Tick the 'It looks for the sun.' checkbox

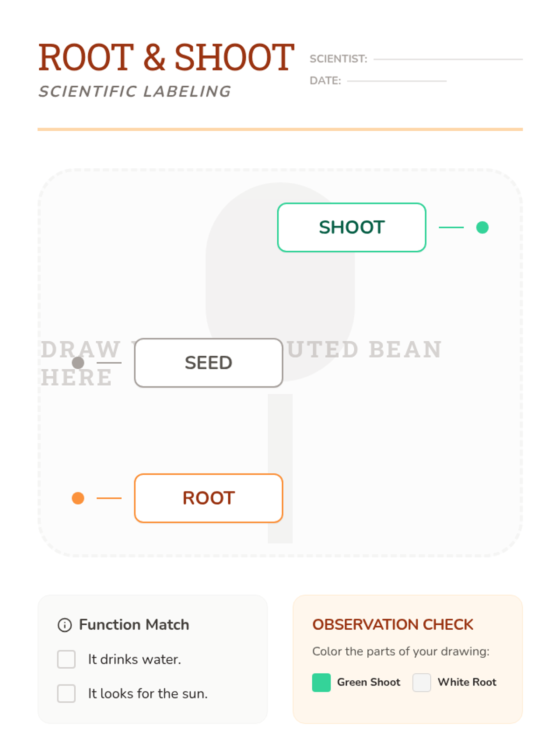pos(66,693)
